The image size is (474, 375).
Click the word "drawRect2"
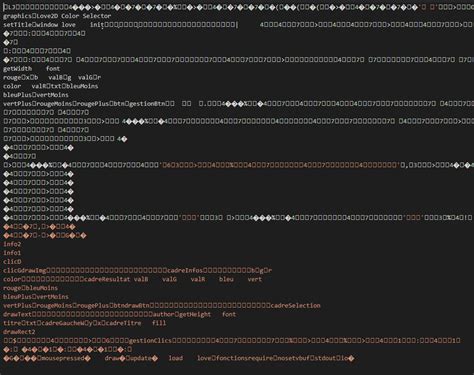[x=19, y=332]
